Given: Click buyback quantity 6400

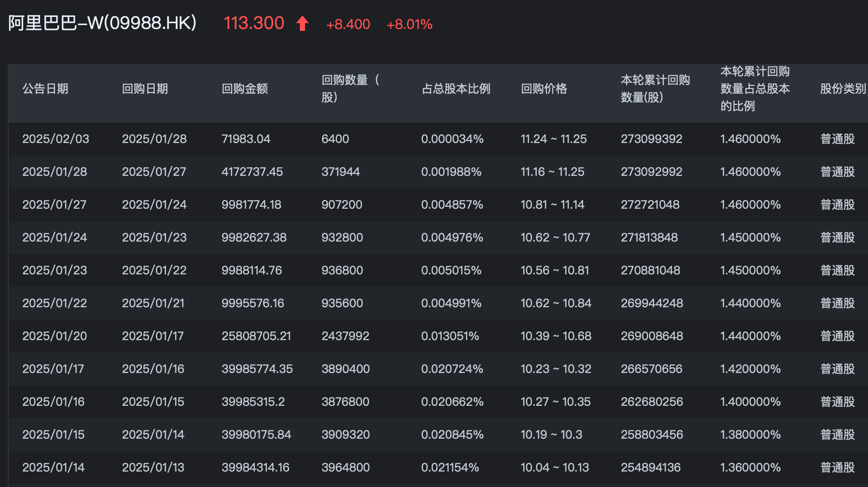Looking at the screenshot, I should (x=335, y=139).
